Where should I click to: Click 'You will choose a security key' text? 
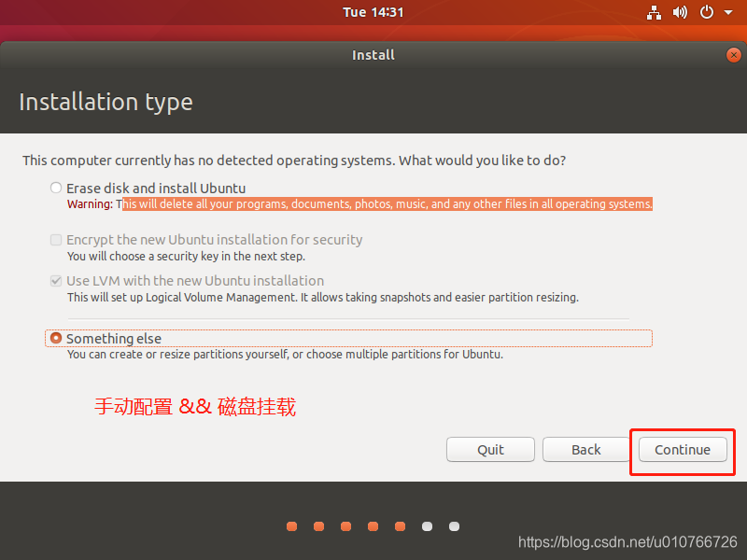tap(186, 256)
